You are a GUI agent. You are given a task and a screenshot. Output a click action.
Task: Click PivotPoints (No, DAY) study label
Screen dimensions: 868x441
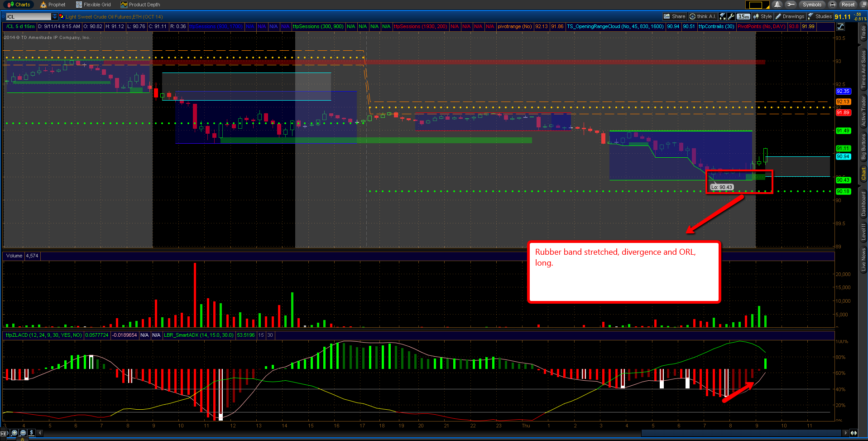coord(761,26)
